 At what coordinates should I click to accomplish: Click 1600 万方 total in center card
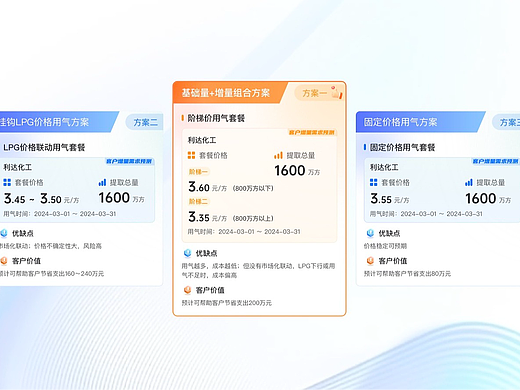pos(297,171)
